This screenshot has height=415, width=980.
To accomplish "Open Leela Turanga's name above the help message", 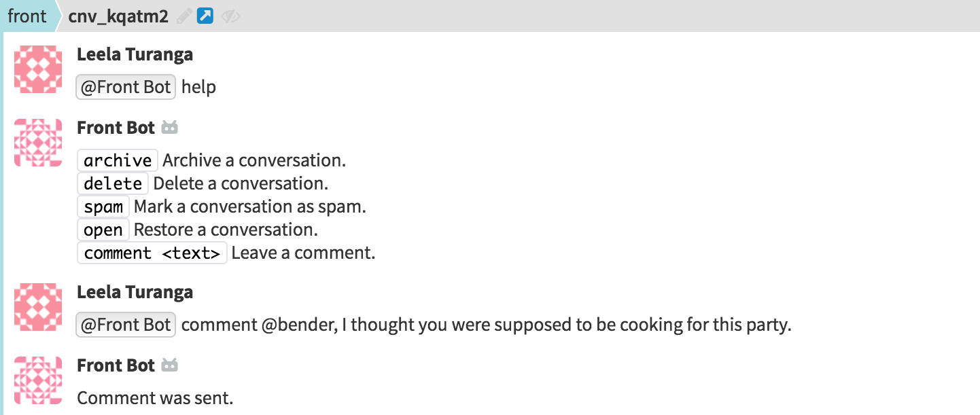I will [x=135, y=54].
